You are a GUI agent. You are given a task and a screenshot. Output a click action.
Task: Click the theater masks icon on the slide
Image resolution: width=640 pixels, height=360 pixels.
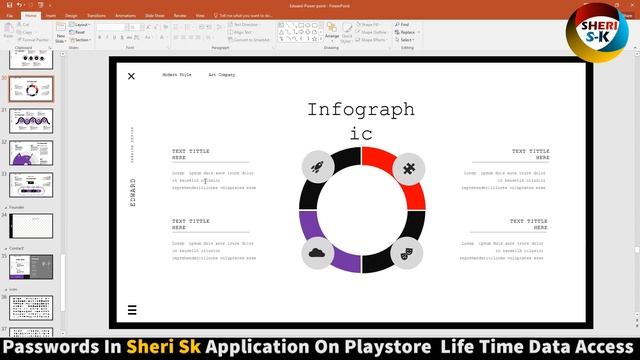[x=407, y=254]
